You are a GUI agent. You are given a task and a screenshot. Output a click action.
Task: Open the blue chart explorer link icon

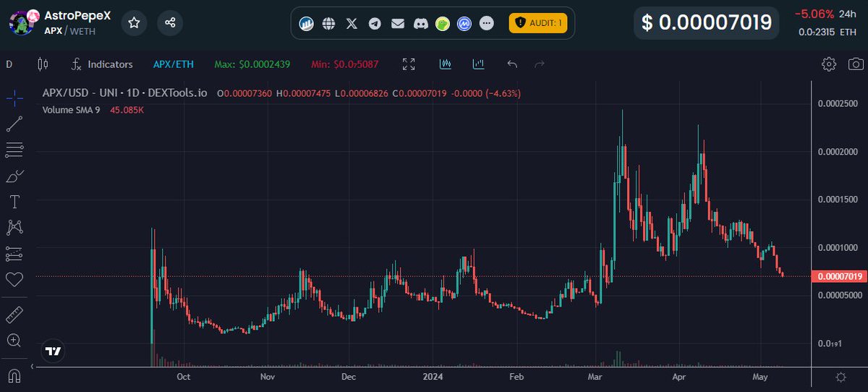307,23
